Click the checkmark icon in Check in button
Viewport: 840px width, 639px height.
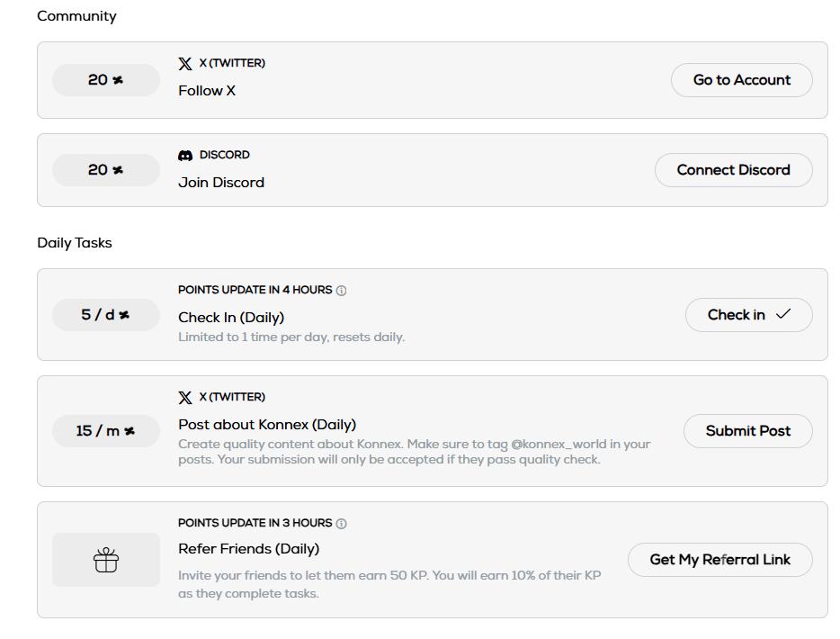click(x=782, y=314)
